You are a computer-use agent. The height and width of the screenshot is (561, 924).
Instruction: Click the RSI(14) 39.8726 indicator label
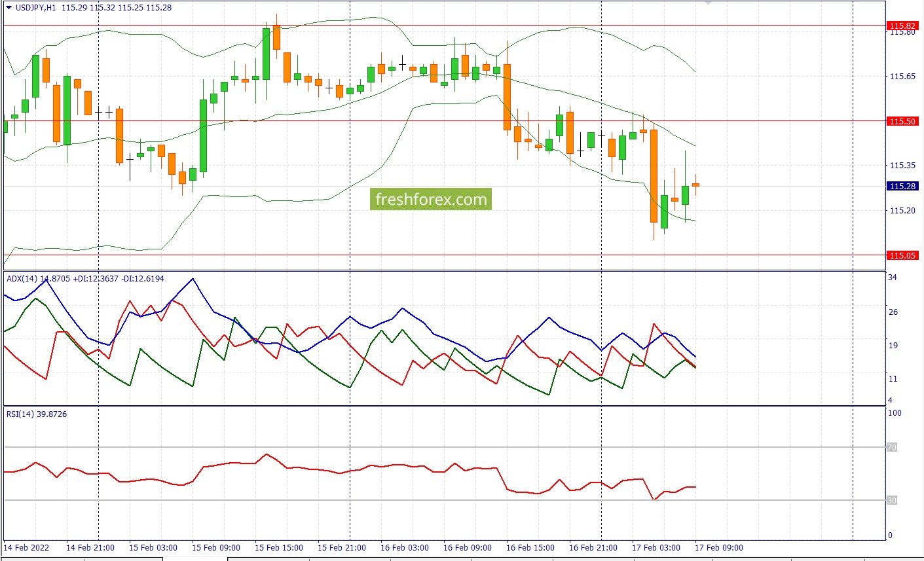37,414
